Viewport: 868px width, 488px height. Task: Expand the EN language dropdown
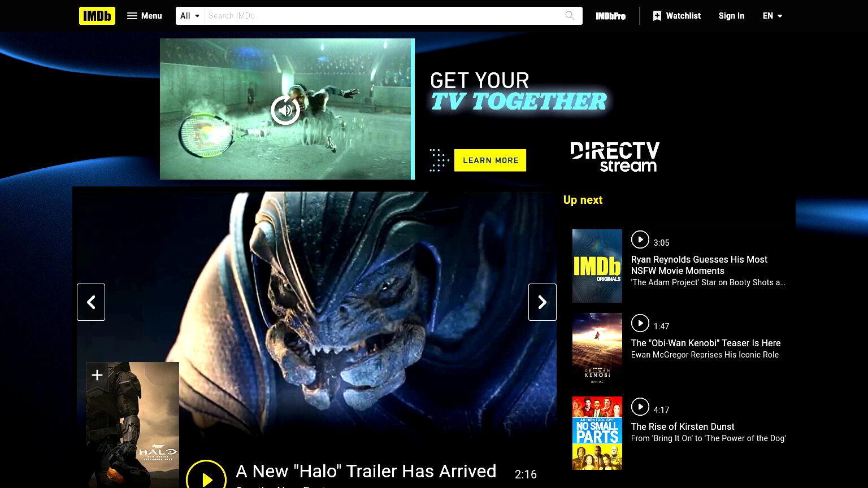[772, 16]
